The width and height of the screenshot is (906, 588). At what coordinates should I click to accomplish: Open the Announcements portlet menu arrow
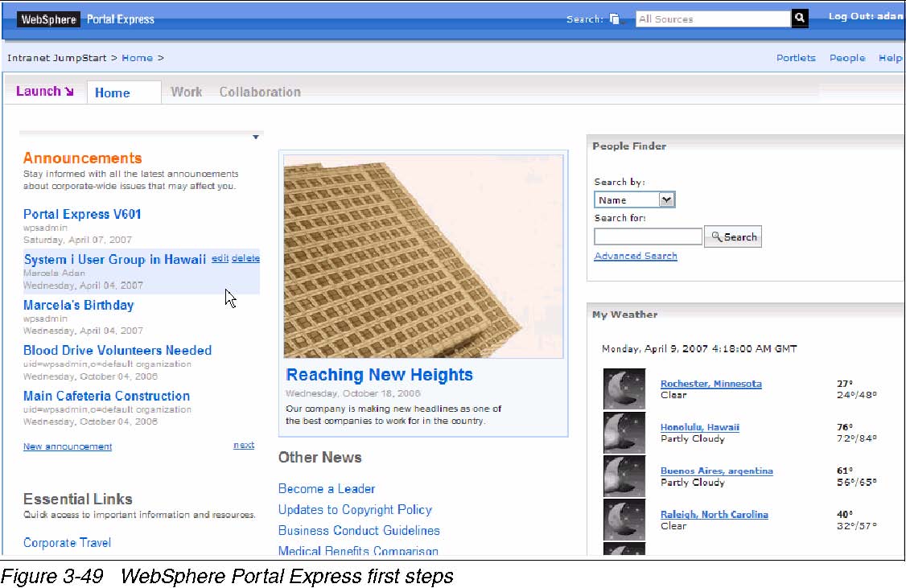(255, 137)
